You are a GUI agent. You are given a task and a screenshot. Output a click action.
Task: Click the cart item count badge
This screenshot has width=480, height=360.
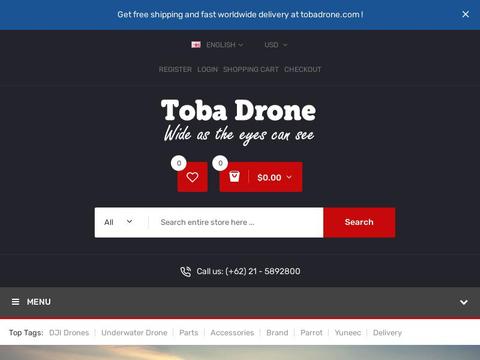point(220,163)
